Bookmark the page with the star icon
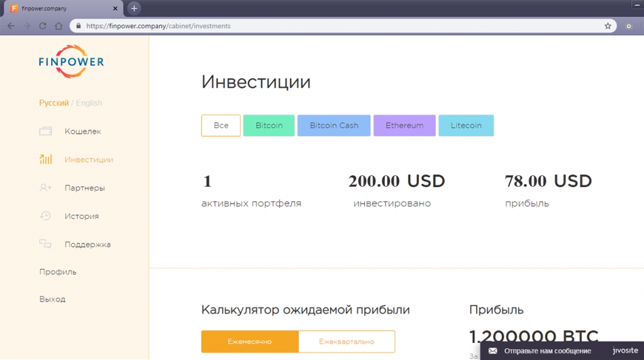This screenshot has height=360, width=644. tap(608, 26)
